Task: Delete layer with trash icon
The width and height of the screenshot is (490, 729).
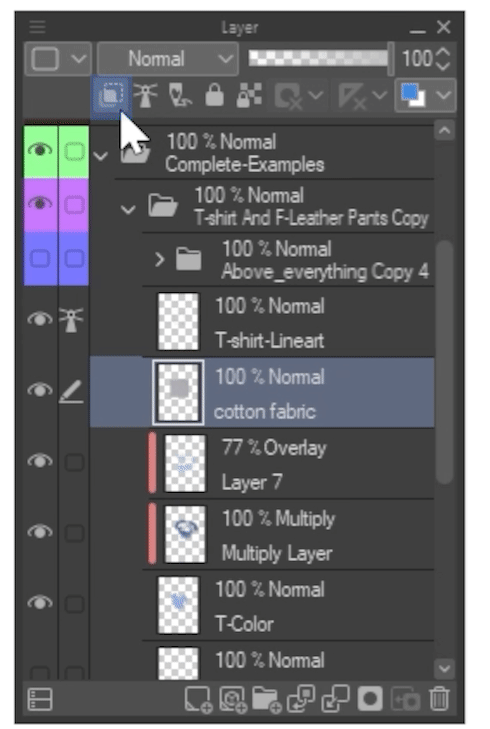Action: [x=439, y=699]
